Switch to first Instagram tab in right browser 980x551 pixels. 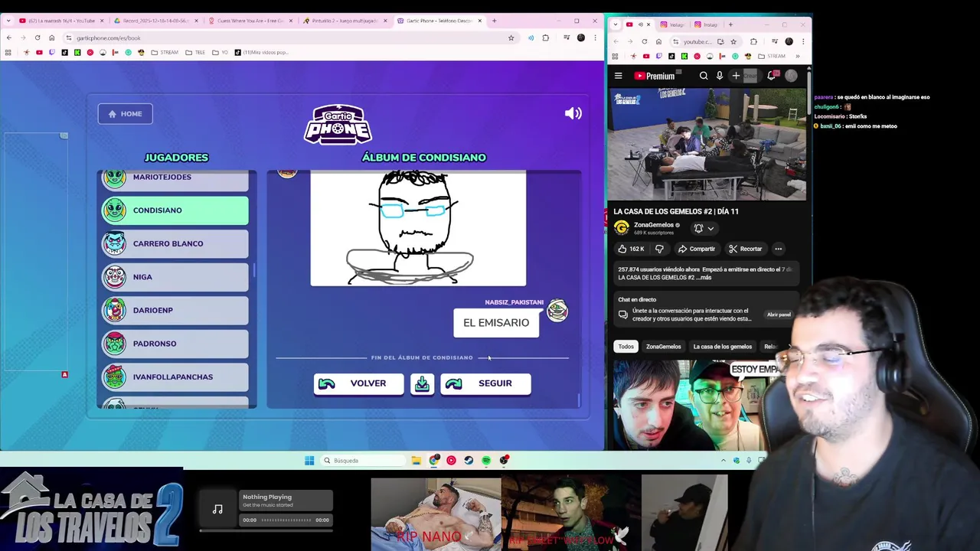tap(674, 24)
